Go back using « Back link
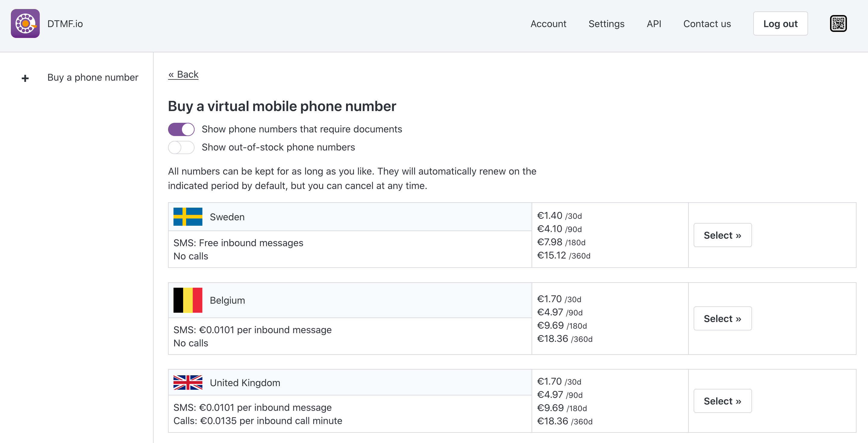This screenshot has width=868, height=443. pyautogui.click(x=183, y=74)
